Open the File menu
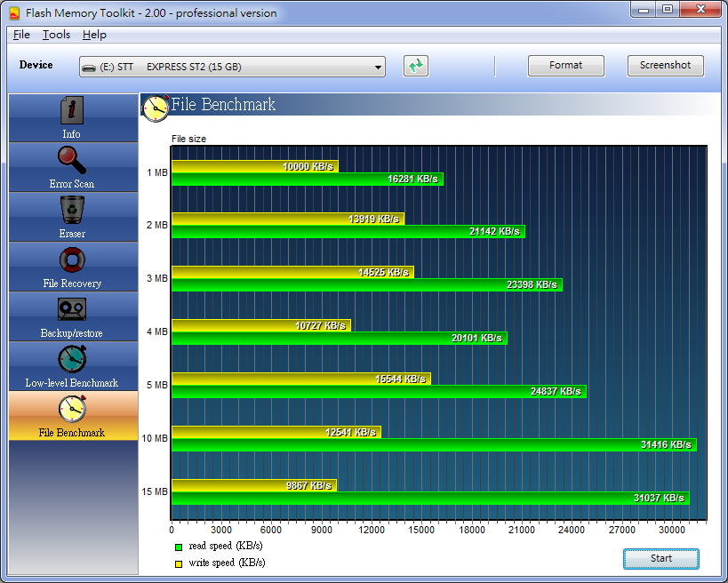The image size is (728, 583). point(21,35)
